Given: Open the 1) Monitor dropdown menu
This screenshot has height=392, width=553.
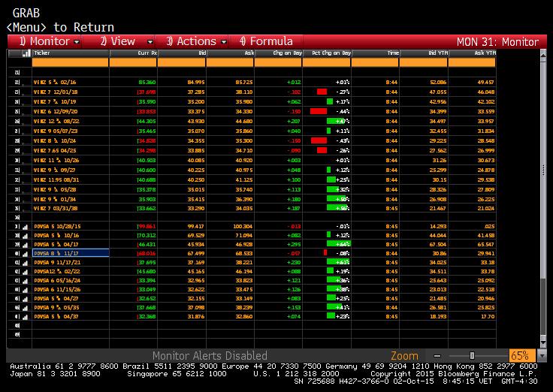Looking at the screenshot, I should (50, 41).
